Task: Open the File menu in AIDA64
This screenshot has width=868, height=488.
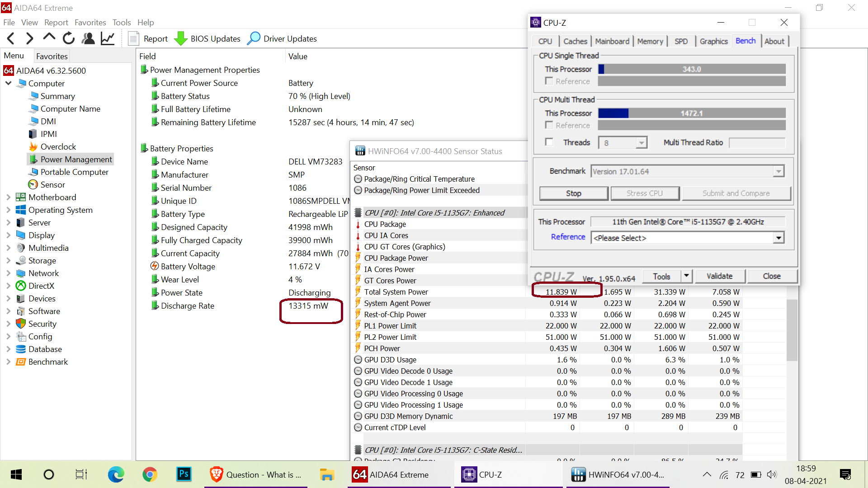Action: point(9,23)
